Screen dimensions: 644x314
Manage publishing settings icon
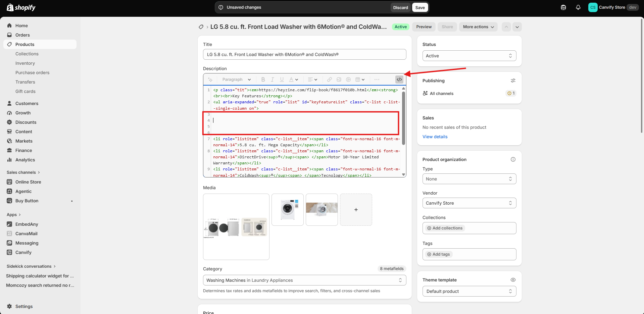point(513,81)
